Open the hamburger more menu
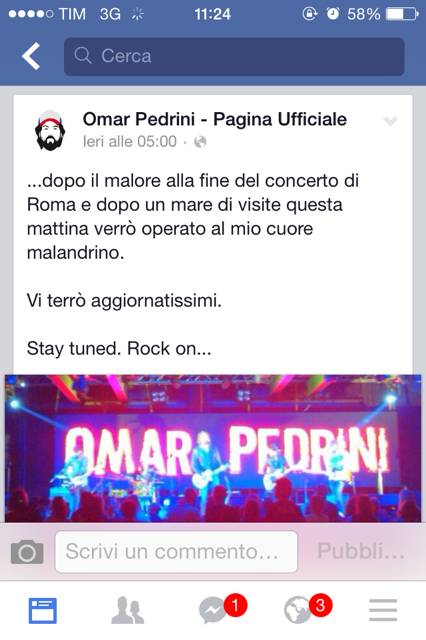Screen dimensions: 426x640 (x=383, y=610)
